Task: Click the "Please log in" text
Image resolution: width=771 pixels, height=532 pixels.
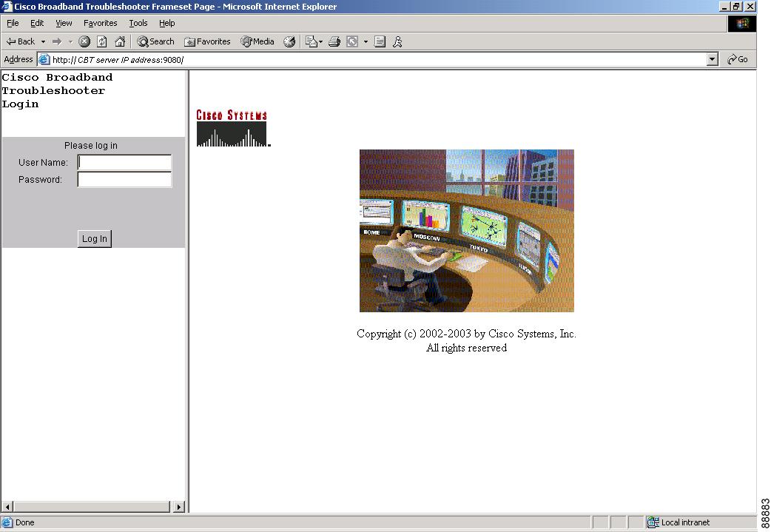Action: 91,146
